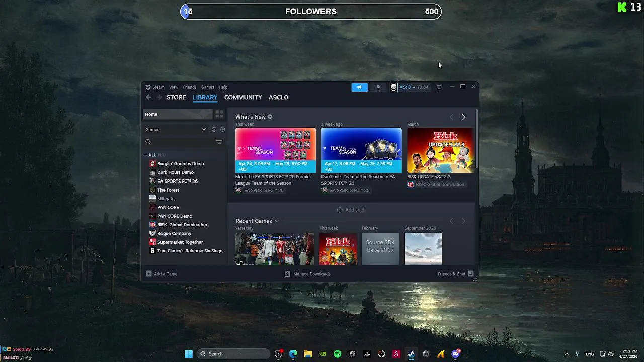The image size is (644, 362).
Task: Open the Steam menu
Action: point(158,87)
